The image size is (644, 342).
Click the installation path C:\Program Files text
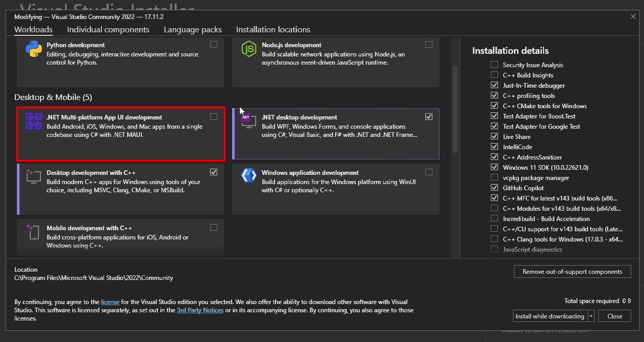94,278
